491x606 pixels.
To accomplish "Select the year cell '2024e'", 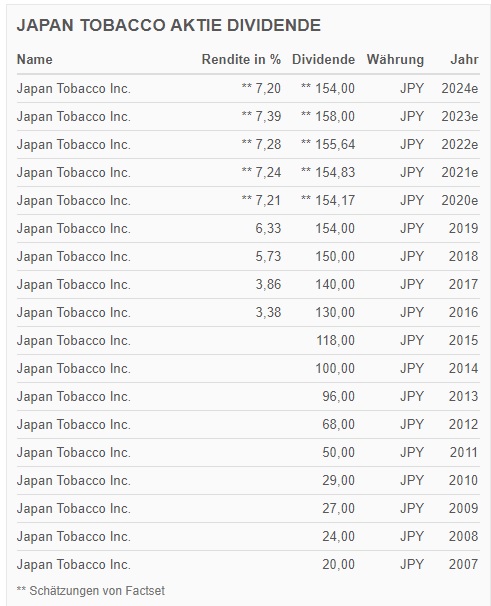I will [x=460, y=88].
